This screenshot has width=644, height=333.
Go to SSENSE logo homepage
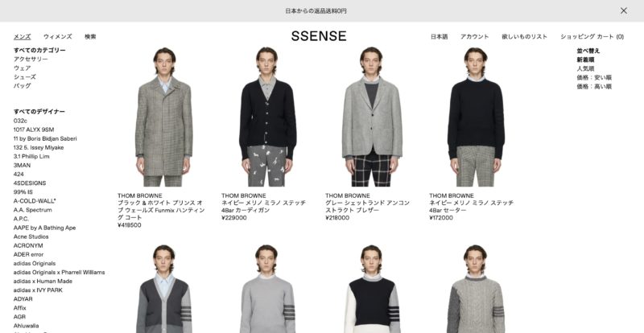coord(319,36)
